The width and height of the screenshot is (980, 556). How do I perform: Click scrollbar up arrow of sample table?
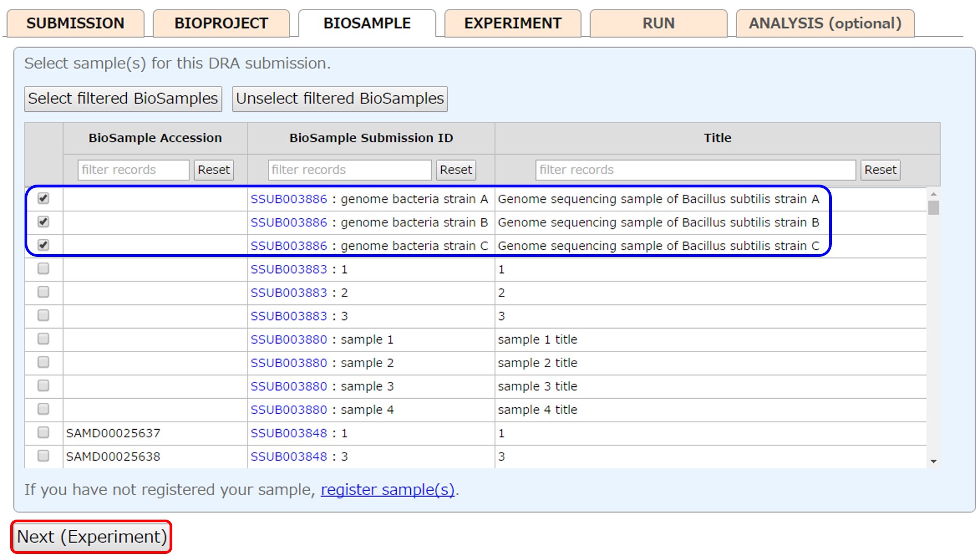pyautogui.click(x=933, y=194)
